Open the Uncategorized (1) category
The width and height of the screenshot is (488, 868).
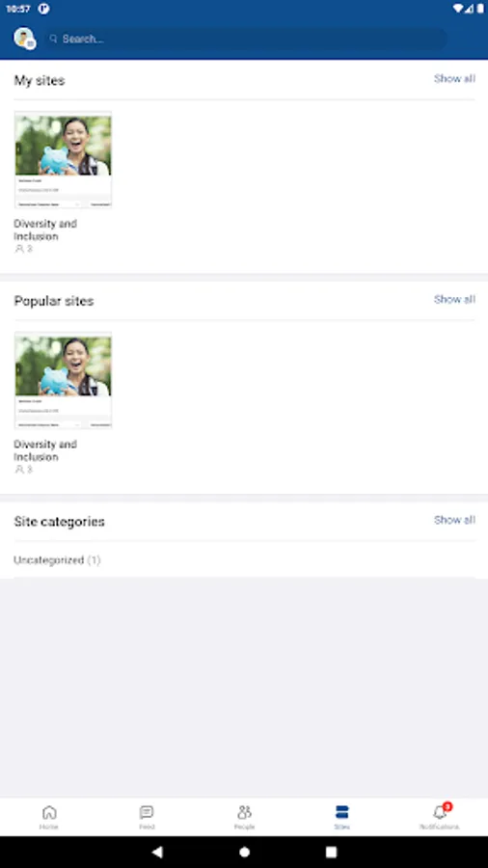[57, 560]
